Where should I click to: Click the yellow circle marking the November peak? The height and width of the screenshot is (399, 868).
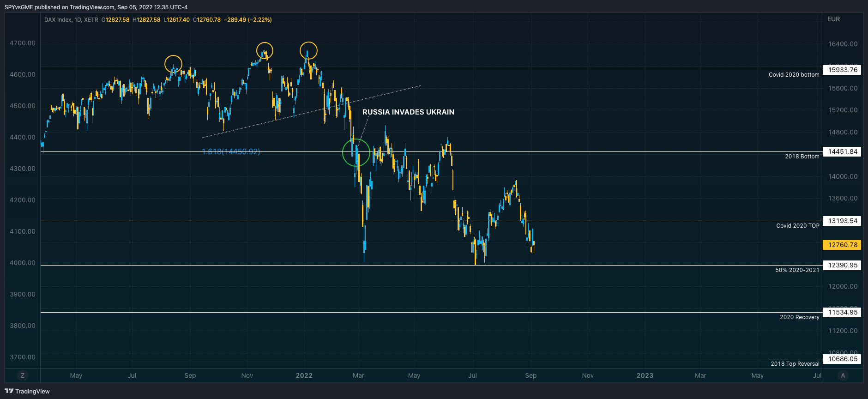click(265, 51)
